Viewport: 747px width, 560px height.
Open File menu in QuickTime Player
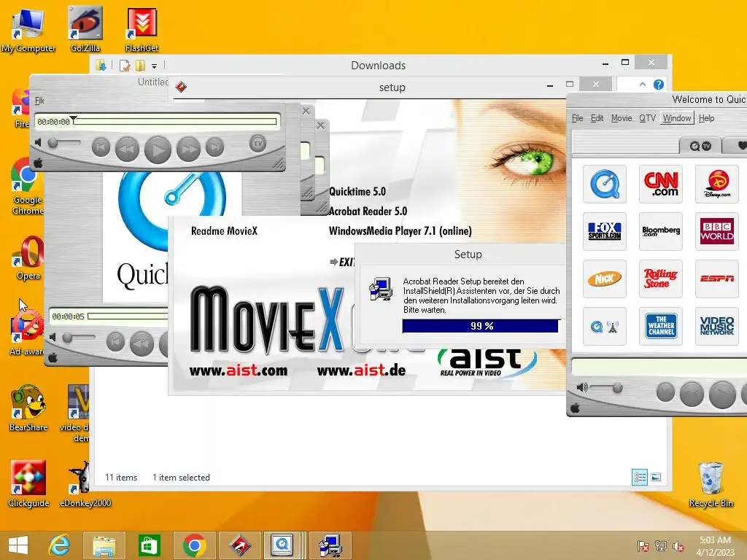coord(578,118)
